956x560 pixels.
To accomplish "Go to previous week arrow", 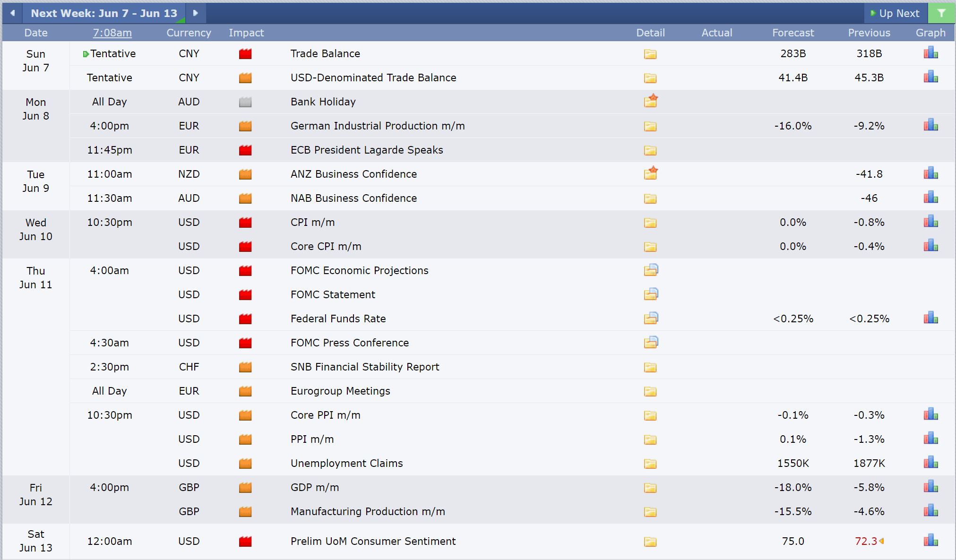I will 12,13.
